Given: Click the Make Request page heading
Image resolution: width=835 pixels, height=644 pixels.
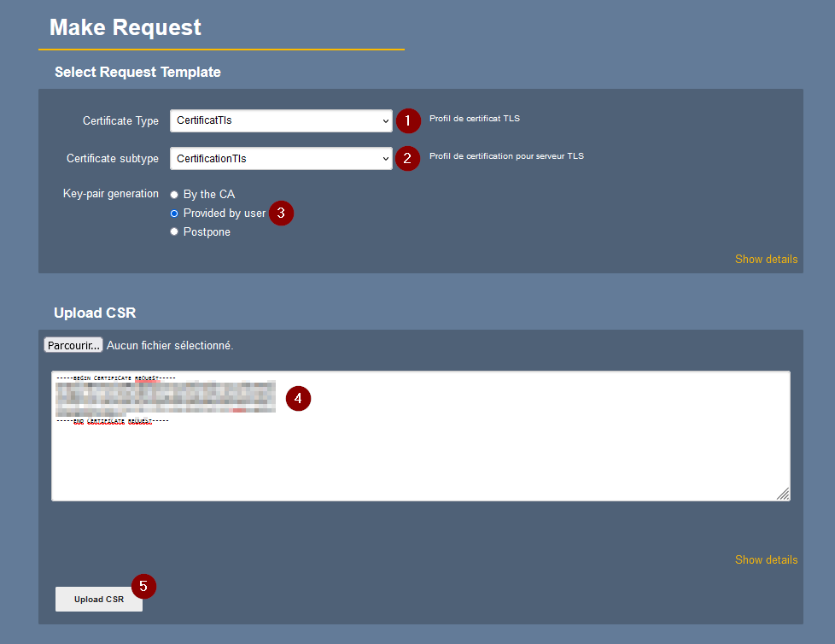Looking at the screenshot, I should coord(126,27).
